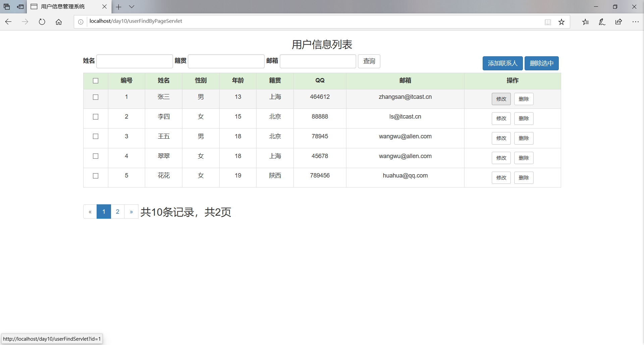Go back to the previous page
The image size is (644, 345).
click(x=8, y=22)
